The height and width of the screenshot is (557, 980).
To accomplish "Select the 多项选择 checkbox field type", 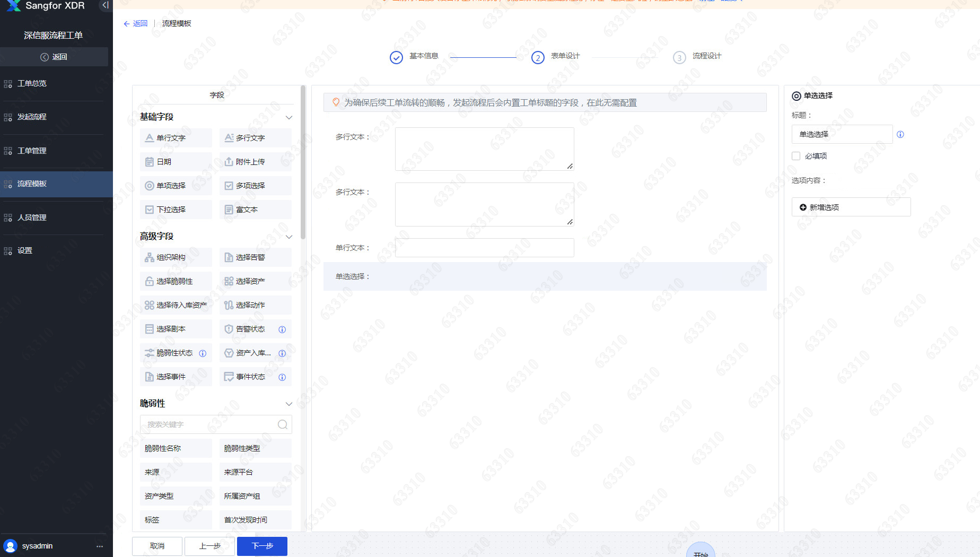I will 255,186.
